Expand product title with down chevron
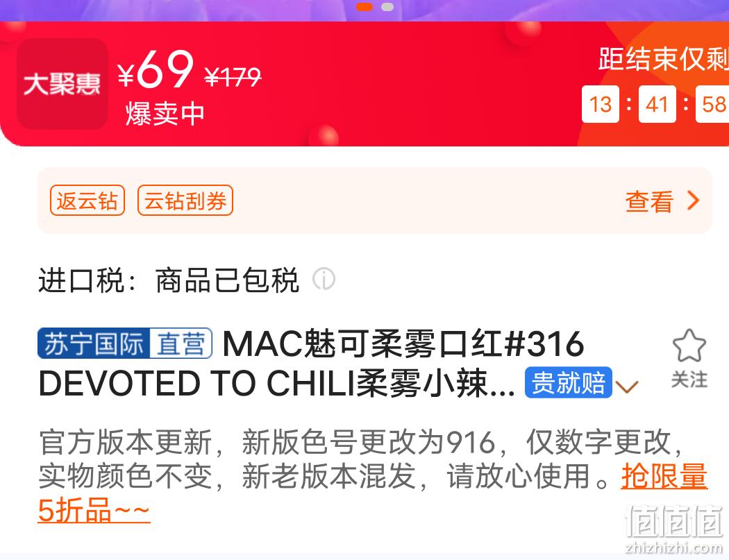This screenshot has width=729, height=560. pyautogui.click(x=627, y=387)
